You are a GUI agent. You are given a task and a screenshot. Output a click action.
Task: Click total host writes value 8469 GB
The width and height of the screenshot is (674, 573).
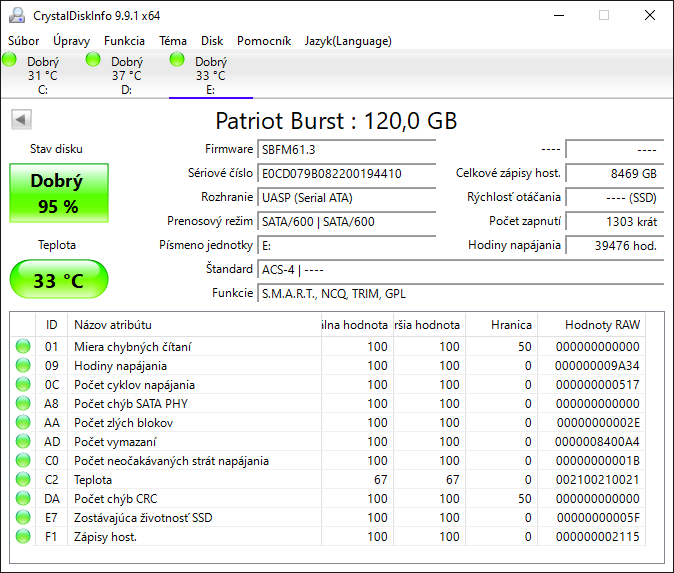point(615,174)
